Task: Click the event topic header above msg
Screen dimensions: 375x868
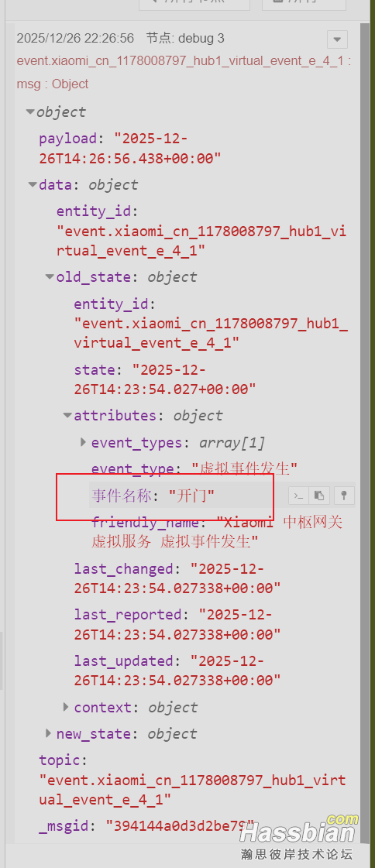Action: click(x=184, y=61)
